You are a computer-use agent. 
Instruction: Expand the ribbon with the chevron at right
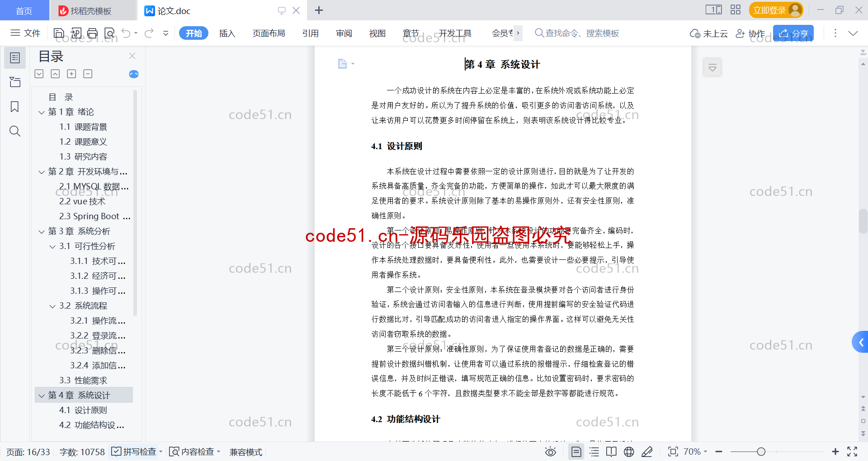click(x=853, y=33)
